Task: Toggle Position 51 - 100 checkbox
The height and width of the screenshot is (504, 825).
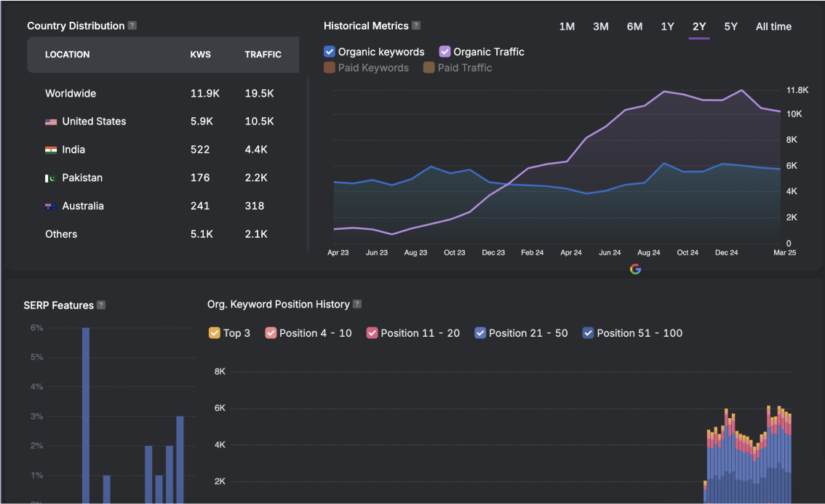Action: pyautogui.click(x=589, y=333)
